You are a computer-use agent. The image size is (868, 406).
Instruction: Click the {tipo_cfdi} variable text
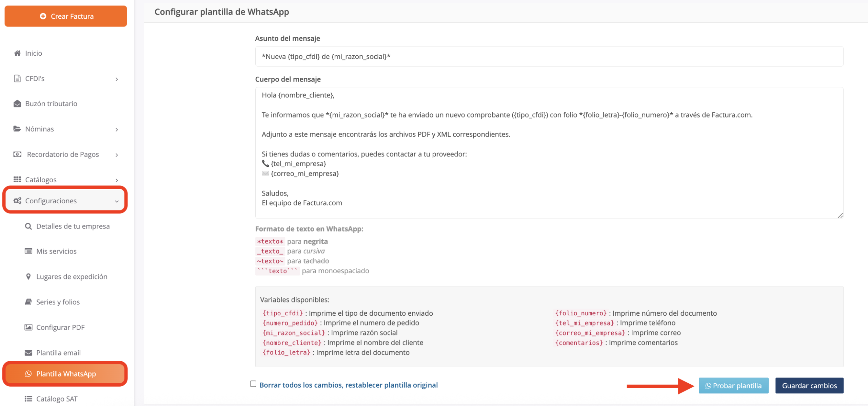click(x=282, y=313)
